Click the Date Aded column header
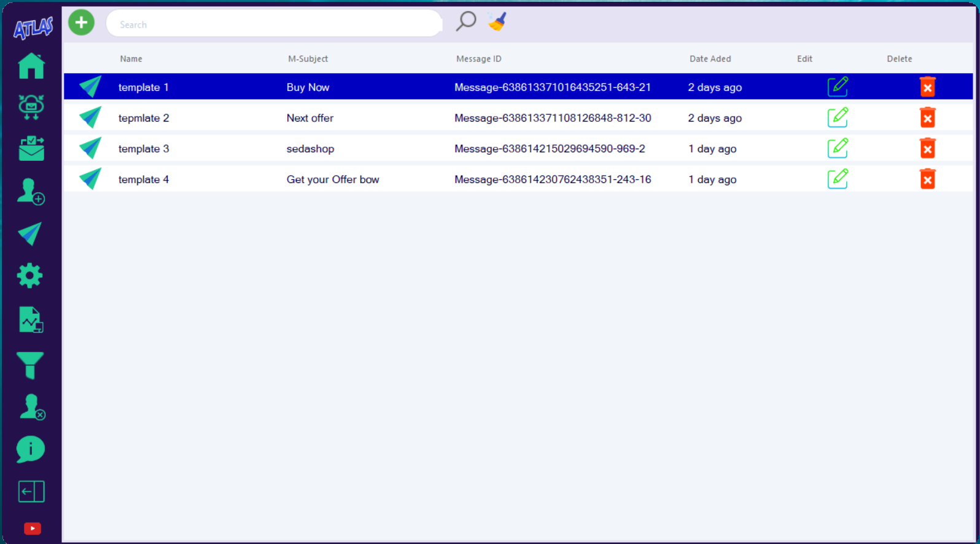Screen dimensions: 980x544 [x=710, y=59]
